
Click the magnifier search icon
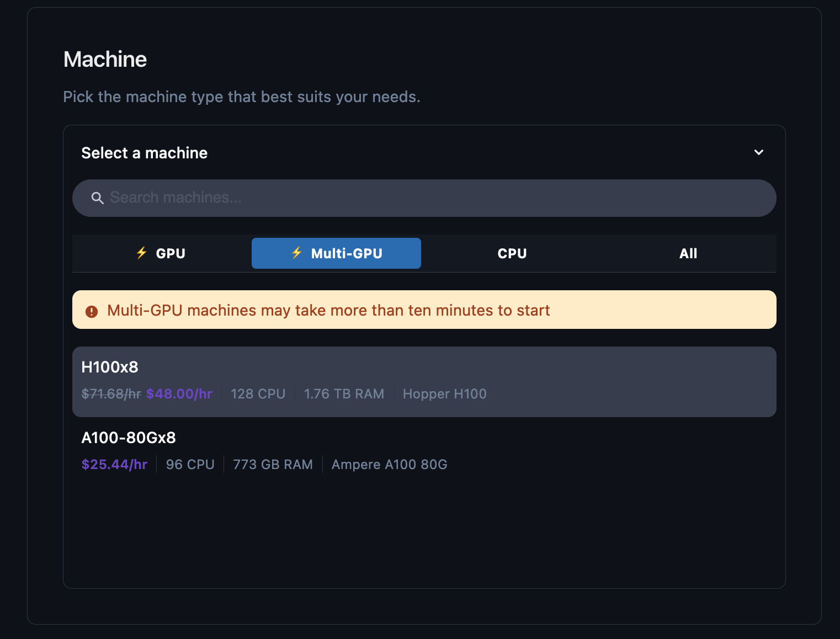[x=97, y=198]
